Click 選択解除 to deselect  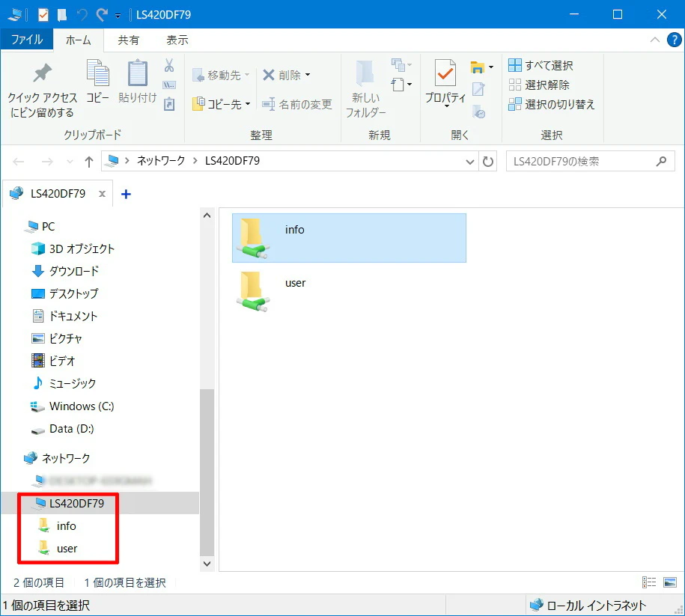pyautogui.click(x=539, y=85)
